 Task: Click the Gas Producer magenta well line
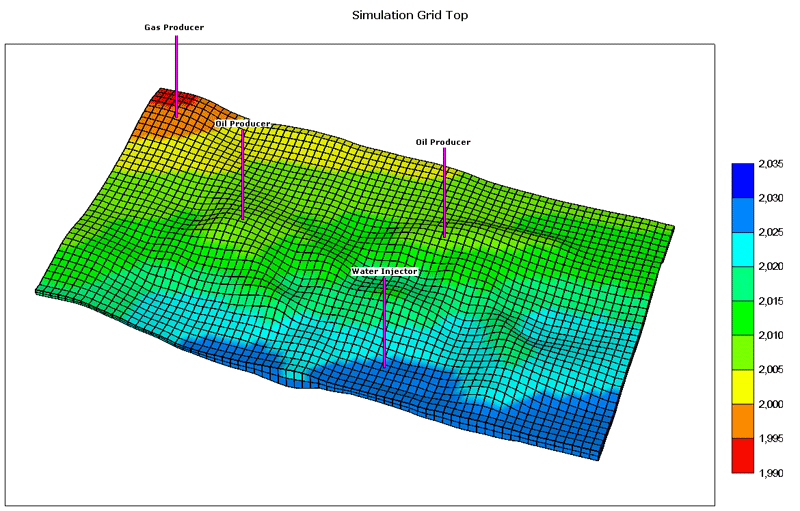click(x=177, y=75)
